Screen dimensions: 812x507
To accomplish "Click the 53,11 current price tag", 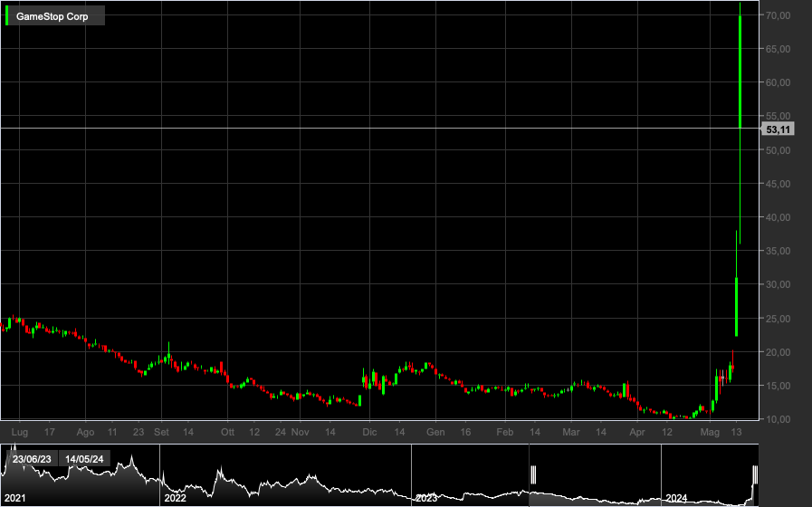I will point(779,129).
